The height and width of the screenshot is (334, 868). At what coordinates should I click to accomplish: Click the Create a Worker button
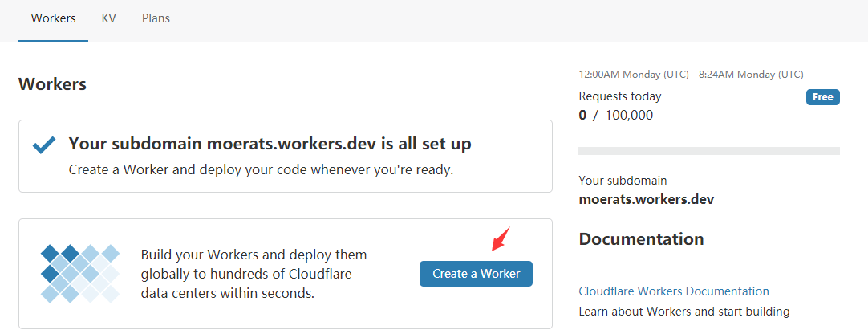point(476,274)
